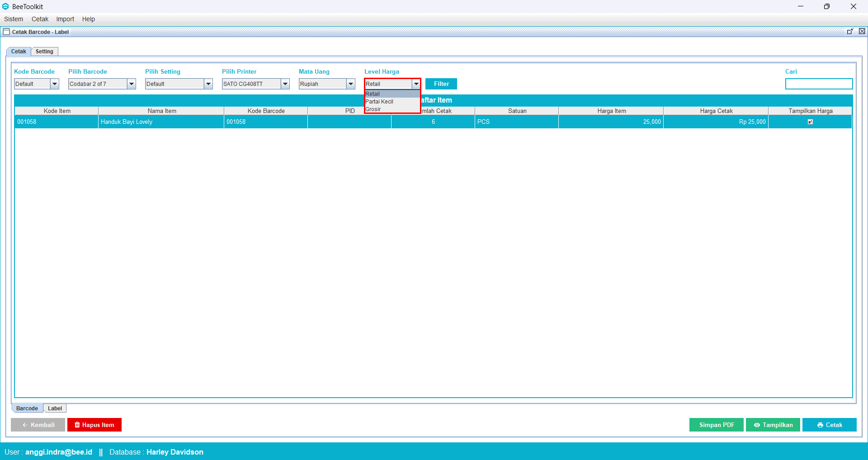This screenshot has height=460, width=868.
Task: Uncheck Tampilkan Harga for Handuk Bayi Lovely
Action: pyautogui.click(x=810, y=122)
